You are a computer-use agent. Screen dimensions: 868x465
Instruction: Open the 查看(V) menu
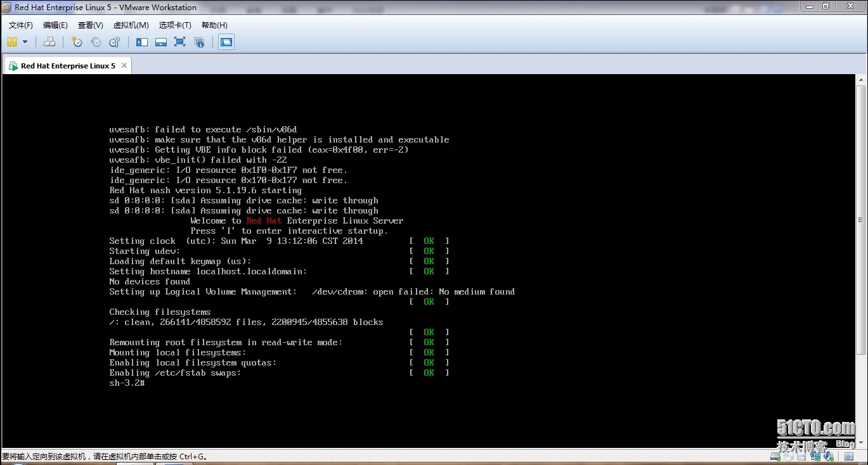click(91, 25)
